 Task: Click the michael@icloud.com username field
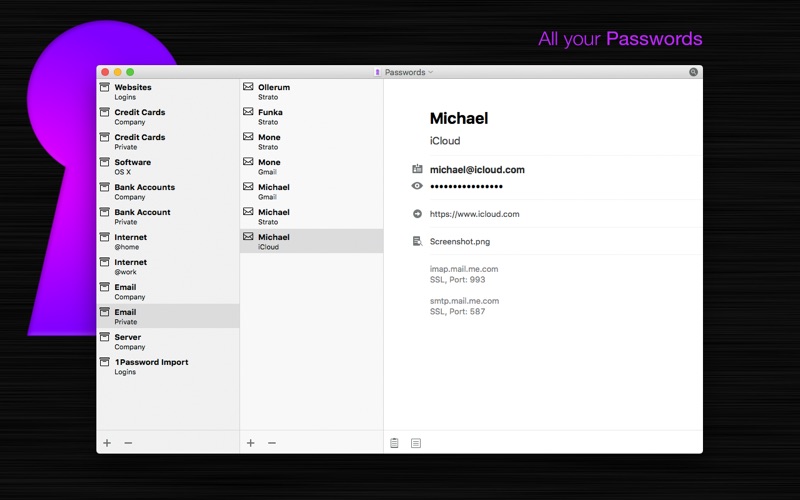(x=477, y=170)
